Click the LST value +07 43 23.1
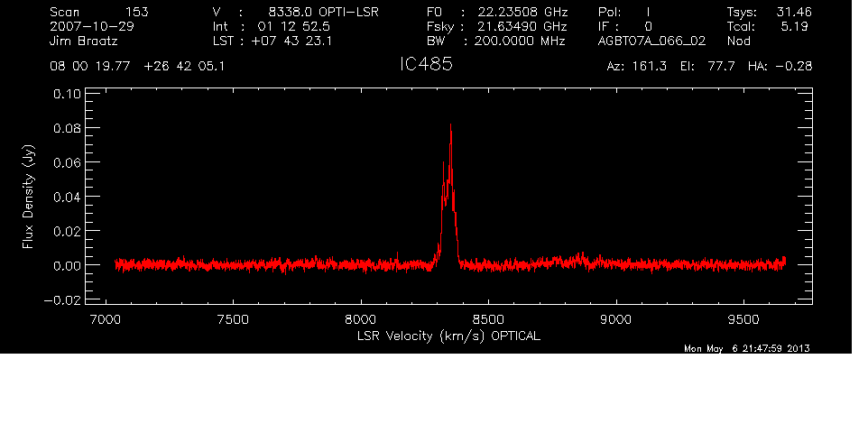Screen dimensions: 868x442 (294, 41)
